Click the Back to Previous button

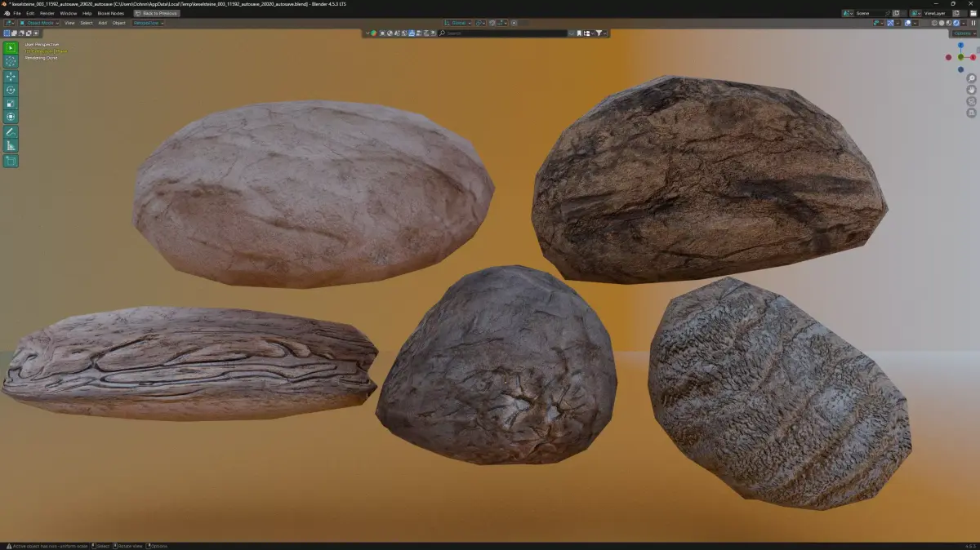tap(157, 13)
